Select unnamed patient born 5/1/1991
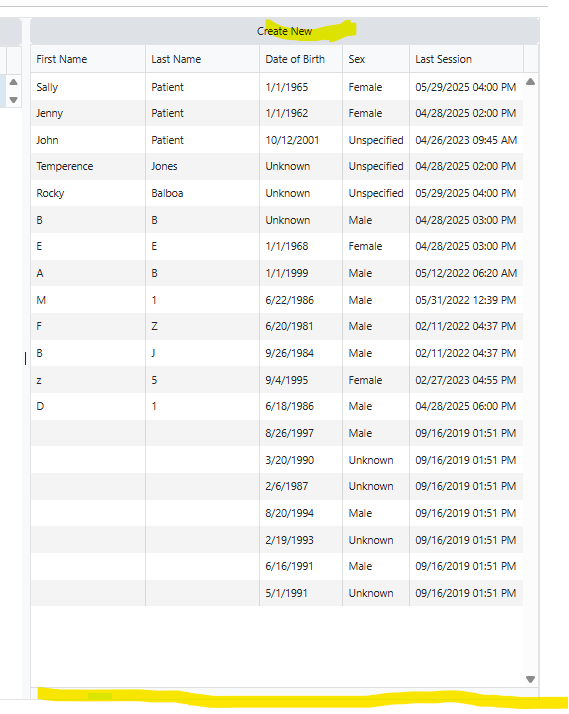Screen dimensions: 569x714 [x=277, y=593]
